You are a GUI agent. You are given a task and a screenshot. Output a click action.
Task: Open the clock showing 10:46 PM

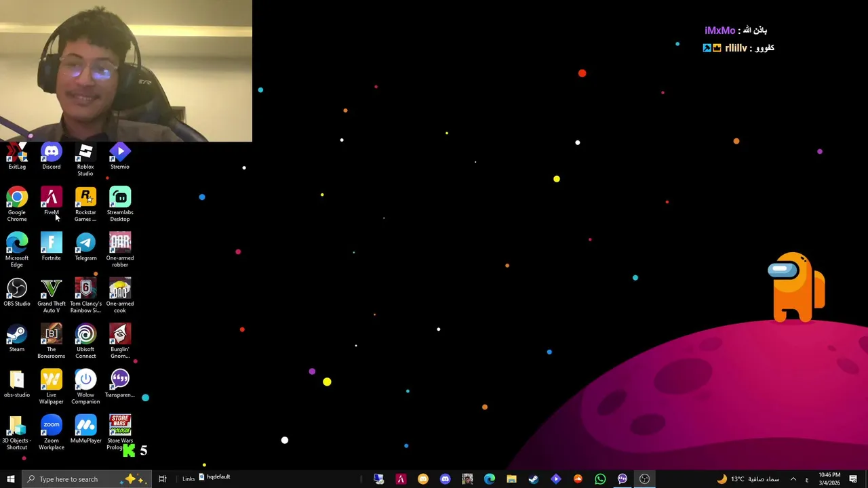tap(829, 479)
